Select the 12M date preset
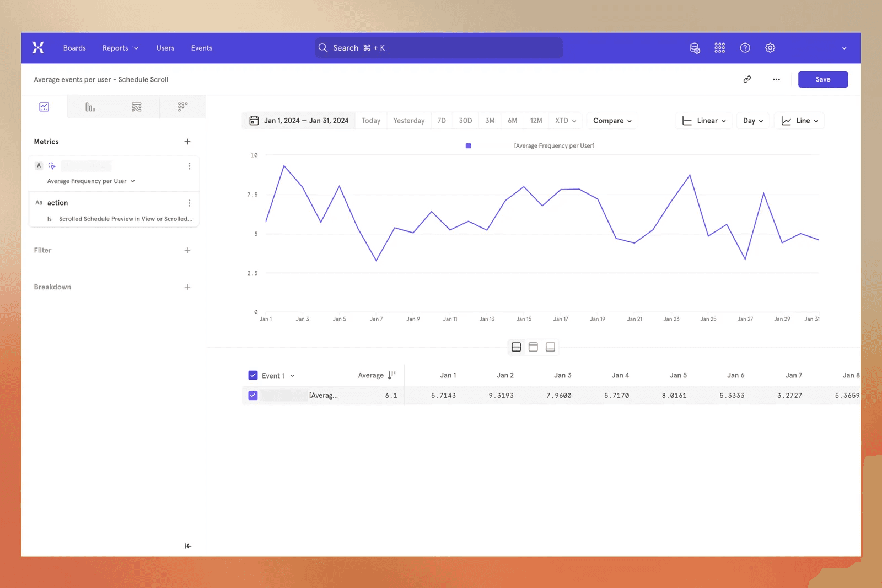Screen dimensions: 882x588 tap(536, 121)
